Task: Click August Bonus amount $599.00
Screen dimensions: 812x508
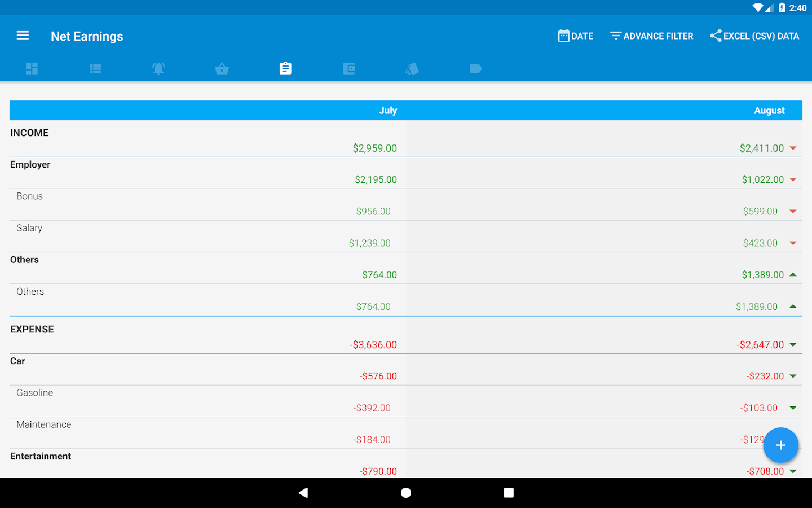Action: [760, 211]
